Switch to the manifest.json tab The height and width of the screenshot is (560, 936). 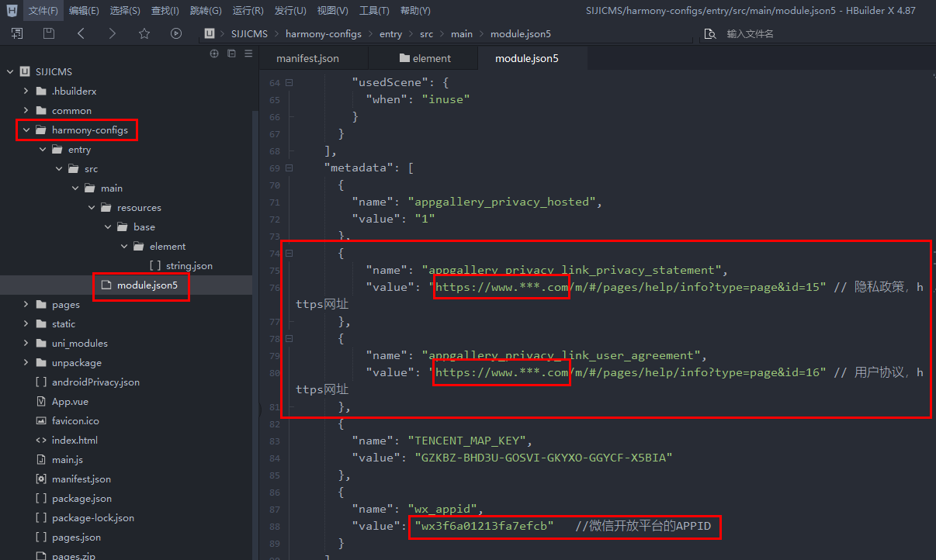[x=307, y=58]
